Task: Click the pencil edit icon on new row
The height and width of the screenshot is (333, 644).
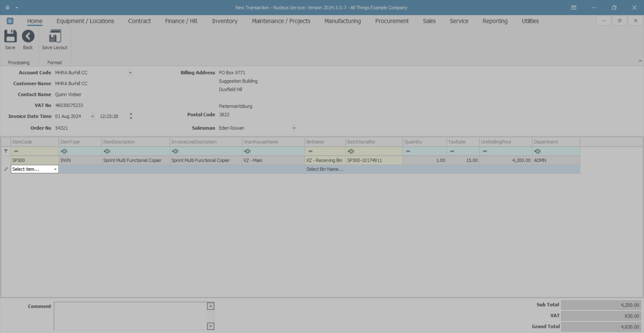Action: [6, 169]
